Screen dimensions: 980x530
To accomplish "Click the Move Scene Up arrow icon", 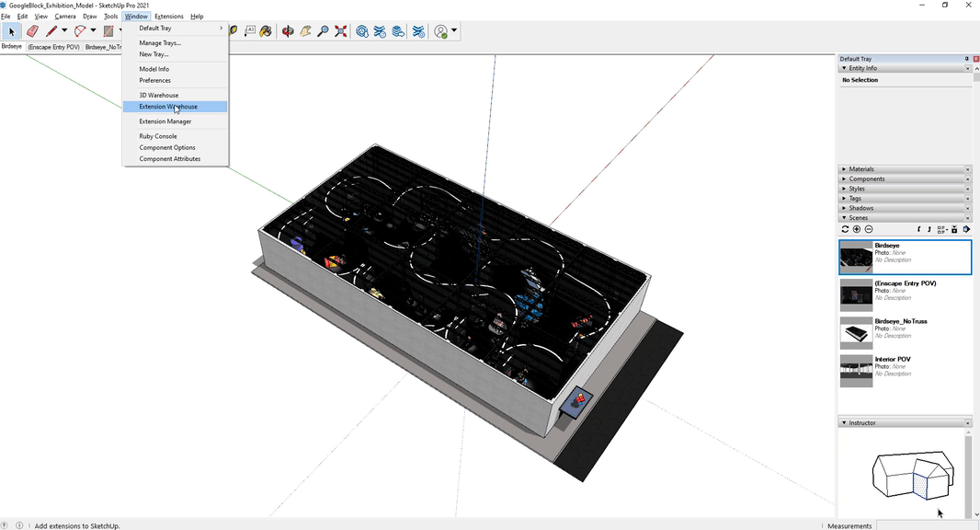I will [x=929, y=230].
